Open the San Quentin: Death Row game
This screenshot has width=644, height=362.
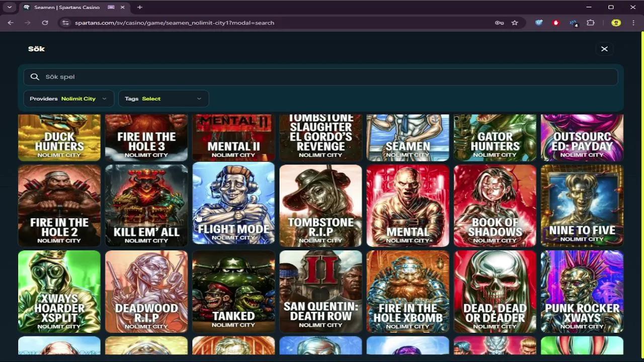pos(320,292)
